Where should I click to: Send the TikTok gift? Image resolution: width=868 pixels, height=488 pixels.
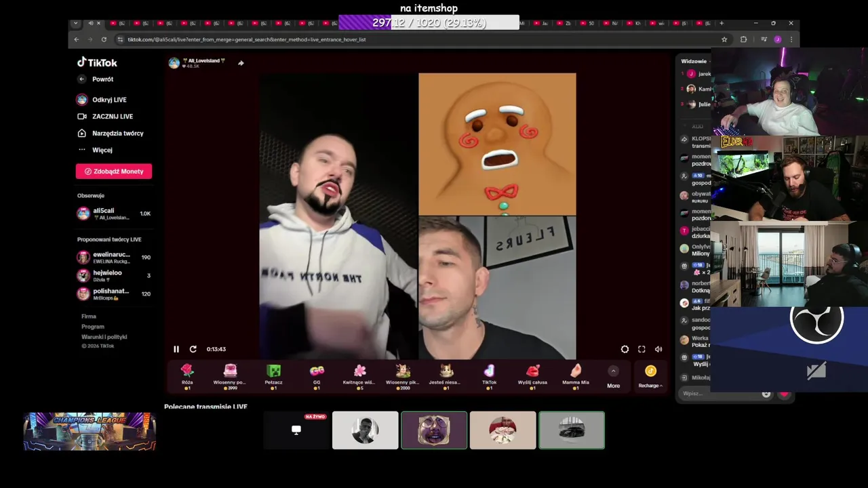click(489, 376)
